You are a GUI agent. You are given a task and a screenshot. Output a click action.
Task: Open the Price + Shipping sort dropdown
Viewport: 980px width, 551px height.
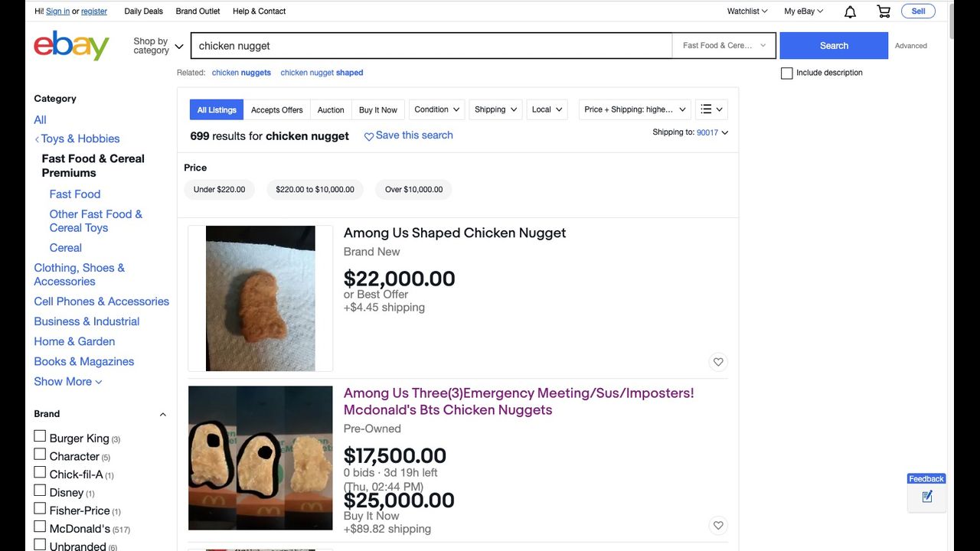click(x=634, y=109)
